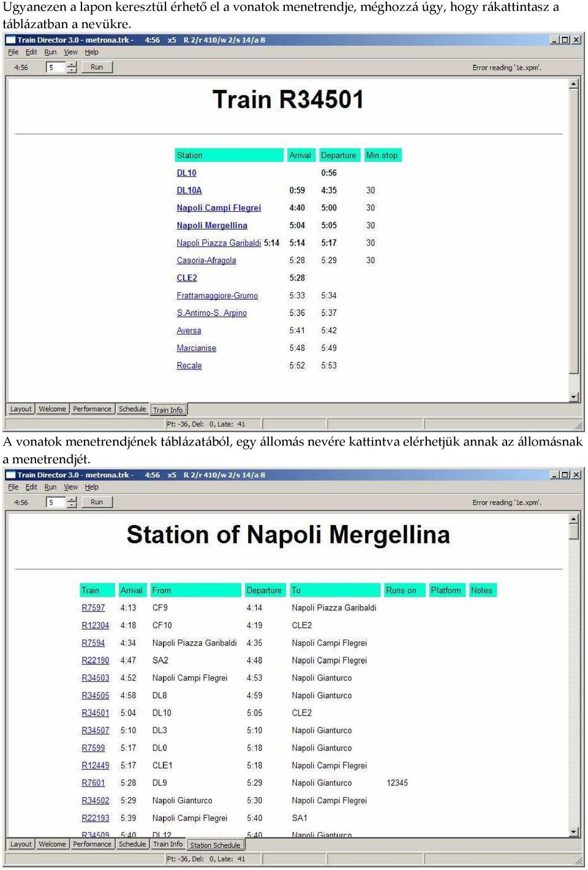Open train R7599 link

(93, 748)
